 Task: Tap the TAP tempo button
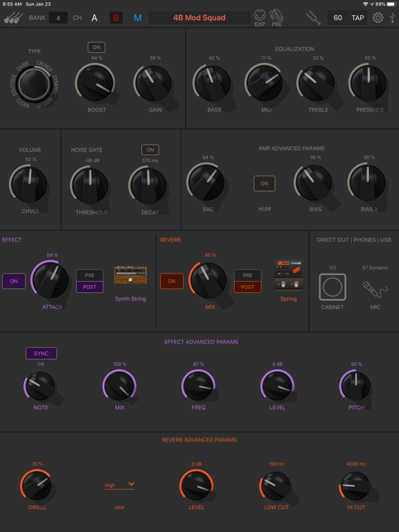tap(357, 17)
